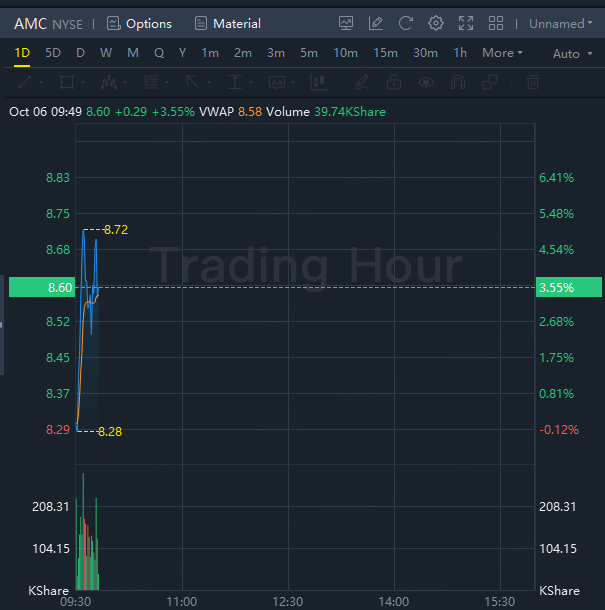Image resolution: width=605 pixels, height=610 pixels.
Task: Toggle the lock drawings icon
Action: tap(394, 83)
